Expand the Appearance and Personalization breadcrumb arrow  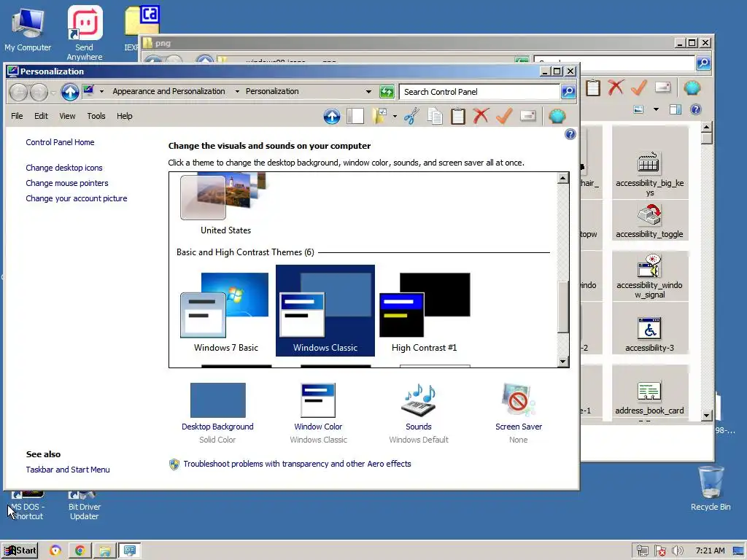click(237, 91)
